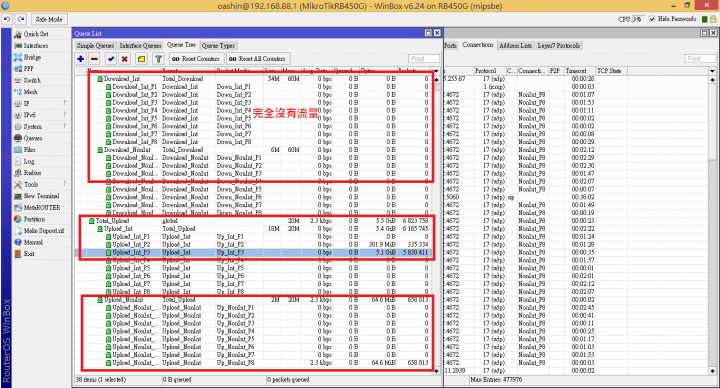Switch to Connections tab in Firewall window
The image size is (720, 388).
coord(478,45)
